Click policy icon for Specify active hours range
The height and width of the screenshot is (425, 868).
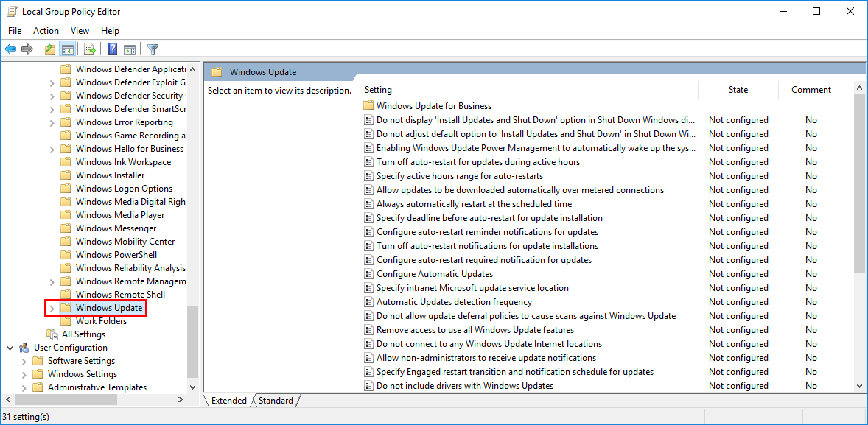(x=368, y=176)
